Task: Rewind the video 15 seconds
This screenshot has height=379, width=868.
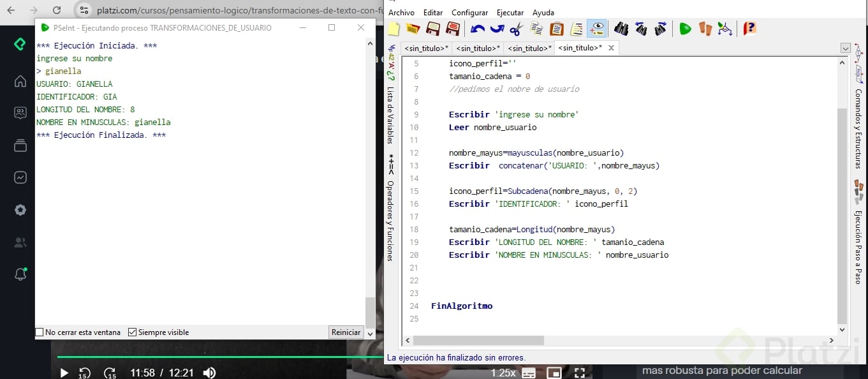Action: coord(84,373)
